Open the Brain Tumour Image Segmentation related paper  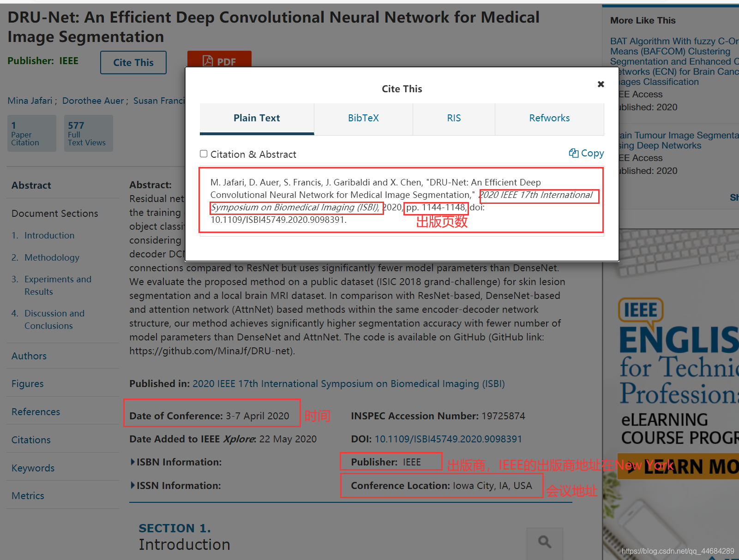click(679, 140)
